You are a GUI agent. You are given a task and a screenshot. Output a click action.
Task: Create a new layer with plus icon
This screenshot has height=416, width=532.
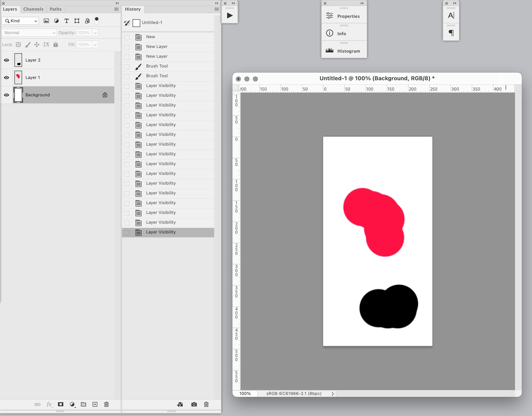(95, 404)
